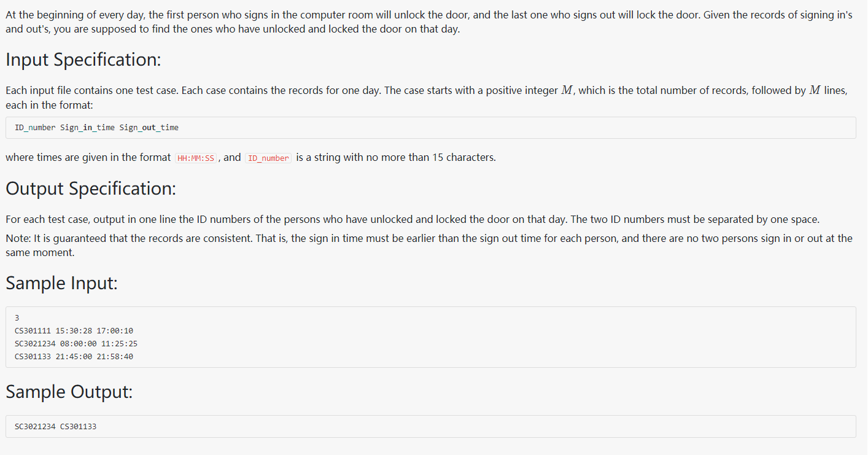Click the CS301133 21:45:00 record line
The height and width of the screenshot is (455, 868).
click(74, 357)
